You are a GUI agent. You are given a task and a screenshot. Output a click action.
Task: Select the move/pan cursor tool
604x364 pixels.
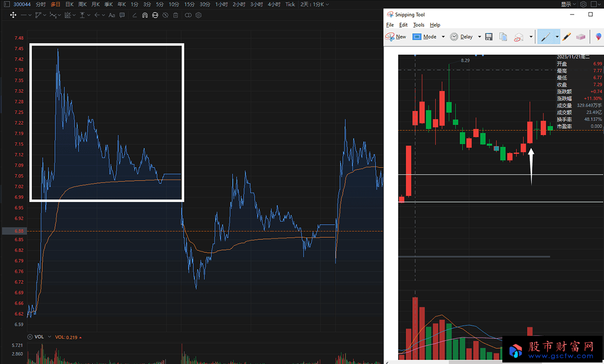click(x=13, y=15)
